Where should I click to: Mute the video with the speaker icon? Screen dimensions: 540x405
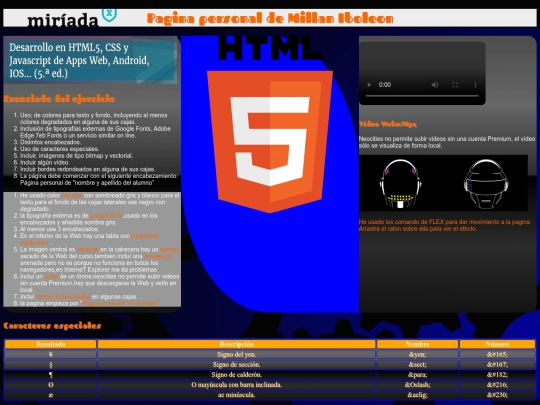pyautogui.click(x=435, y=85)
